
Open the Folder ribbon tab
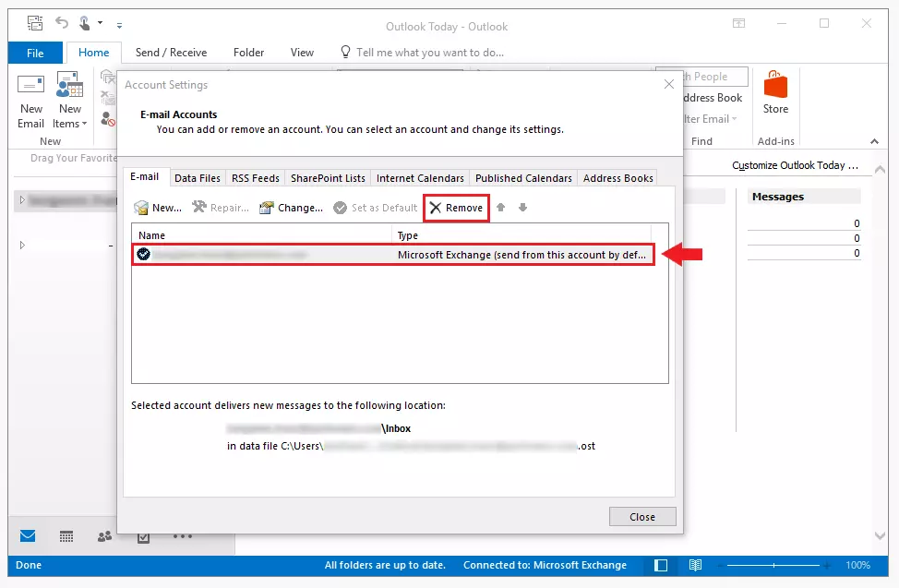(x=248, y=53)
